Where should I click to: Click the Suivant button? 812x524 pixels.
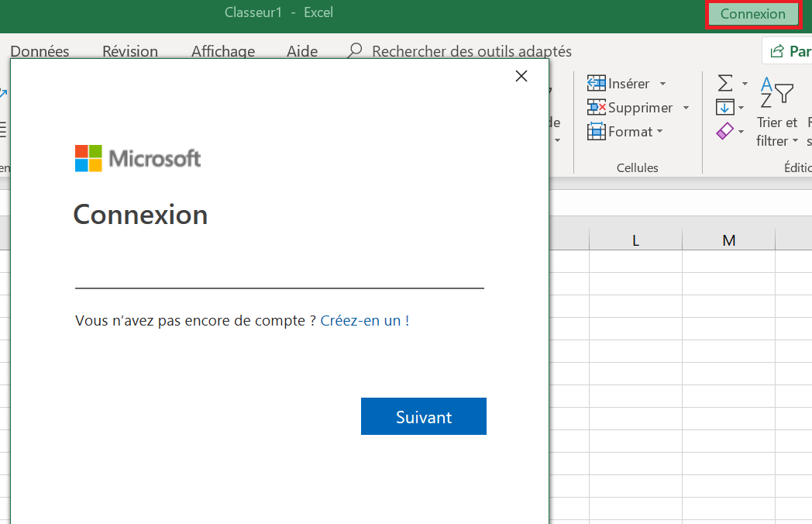(424, 416)
